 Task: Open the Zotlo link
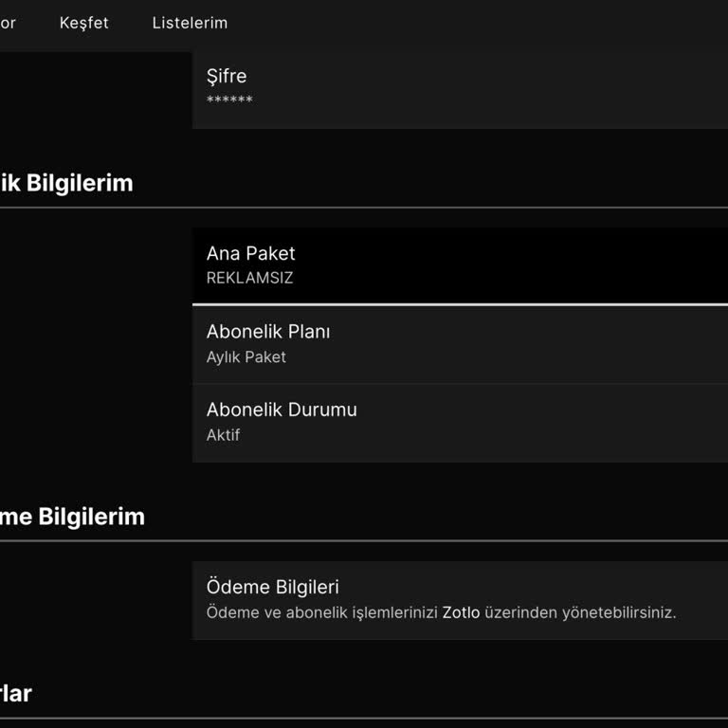(x=461, y=612)
